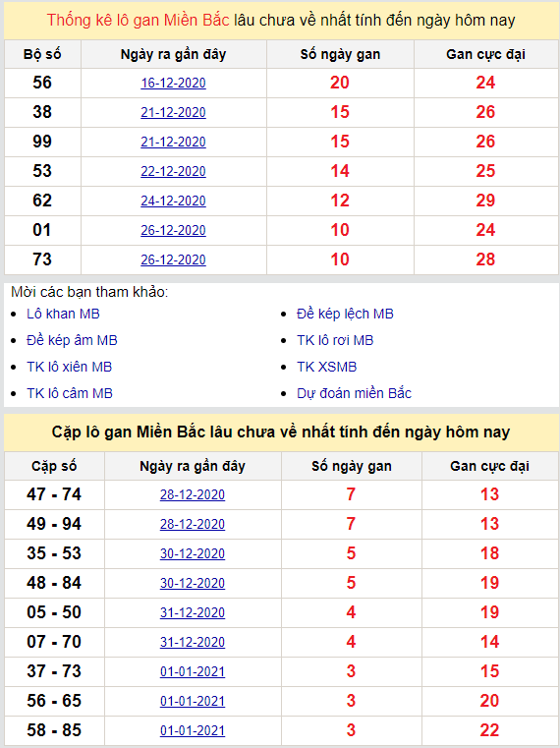Open the 26-12-2020 link in row 73

(x=173, y=260)
